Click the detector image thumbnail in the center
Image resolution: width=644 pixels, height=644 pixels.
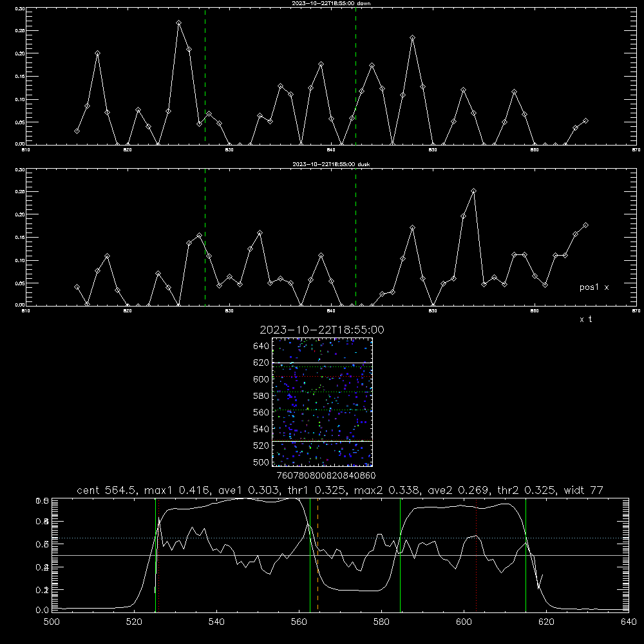click(x=322, y=402)
